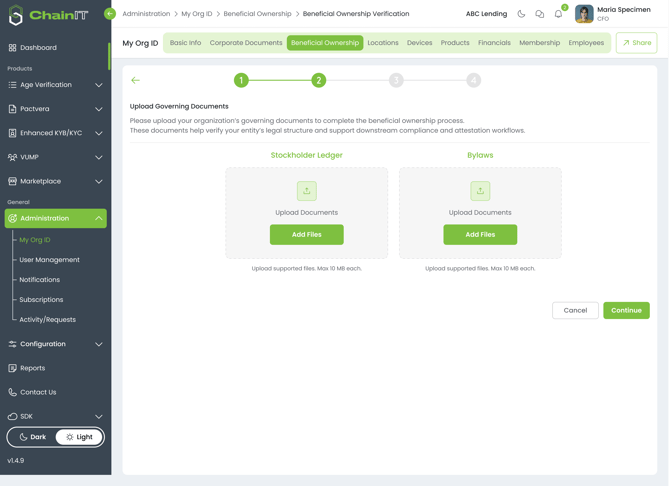The width and height of the screenshot is (670, 486).
Task: Switch to Dark mode
Action: pyautogui.click(x=33, y=437)
